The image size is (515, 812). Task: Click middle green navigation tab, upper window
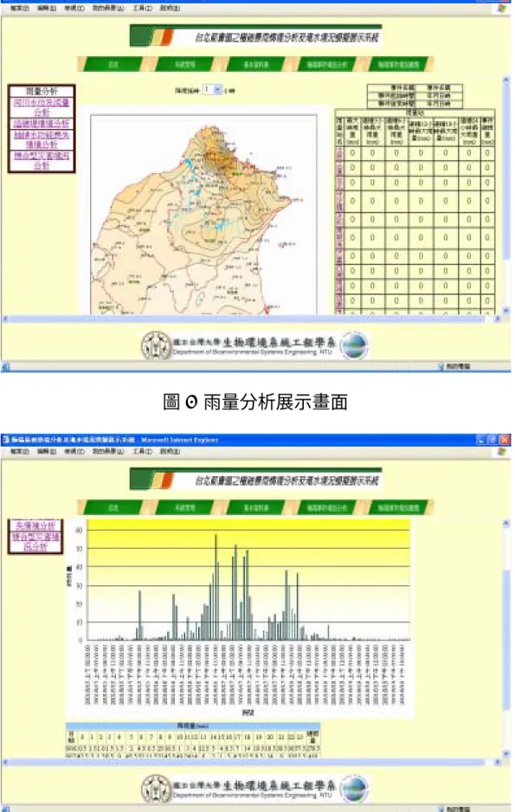255,64
